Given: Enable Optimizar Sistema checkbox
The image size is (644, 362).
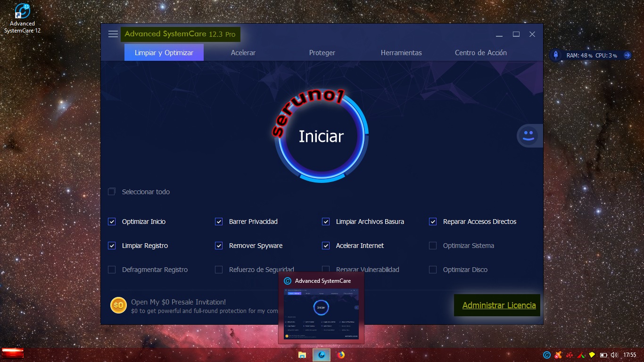Looking at the screenshot, I should click(433, 246).
